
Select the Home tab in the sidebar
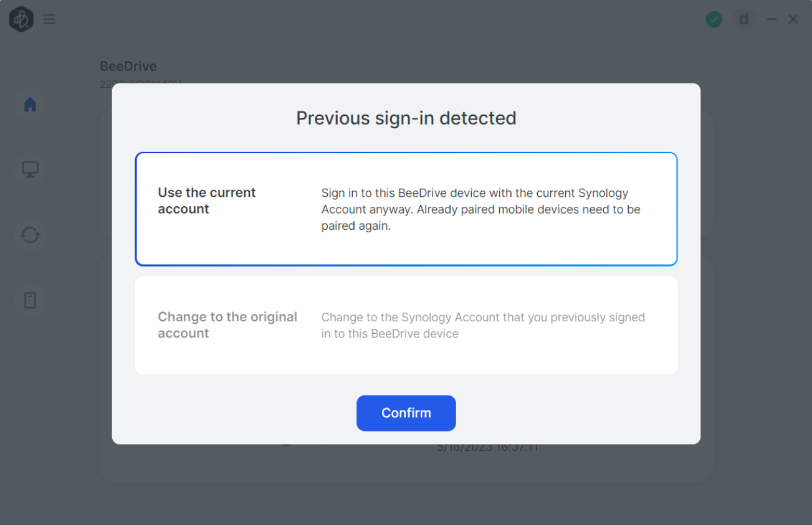(x=30, y=104)
